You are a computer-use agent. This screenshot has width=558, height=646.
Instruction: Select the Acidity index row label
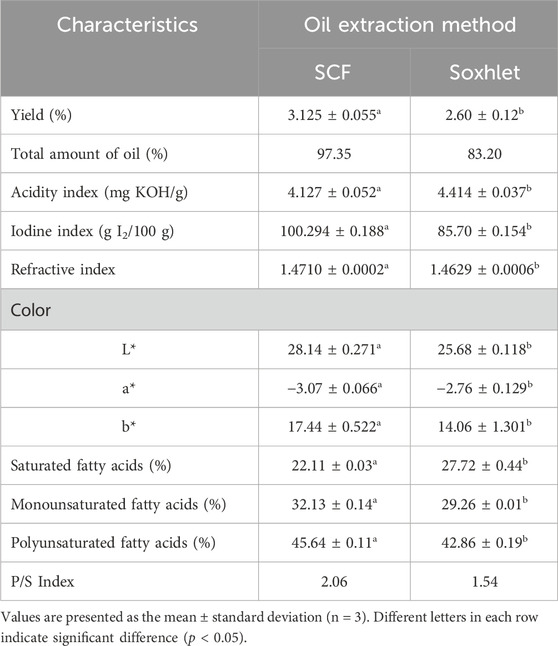click(x=99, y=192)
